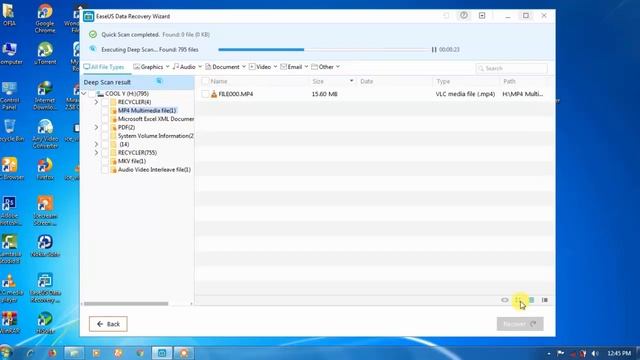Expand the unnamed (14) folder
Image resolution: width=640 pixels, height=360 pixels.
[x=96, y=144]
